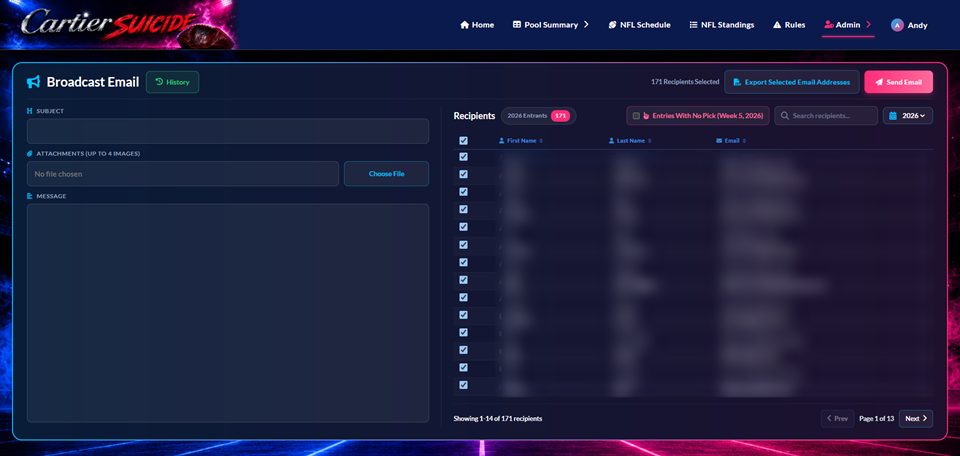Click the pointing hand No Pick icon

(x=646, y=116)
